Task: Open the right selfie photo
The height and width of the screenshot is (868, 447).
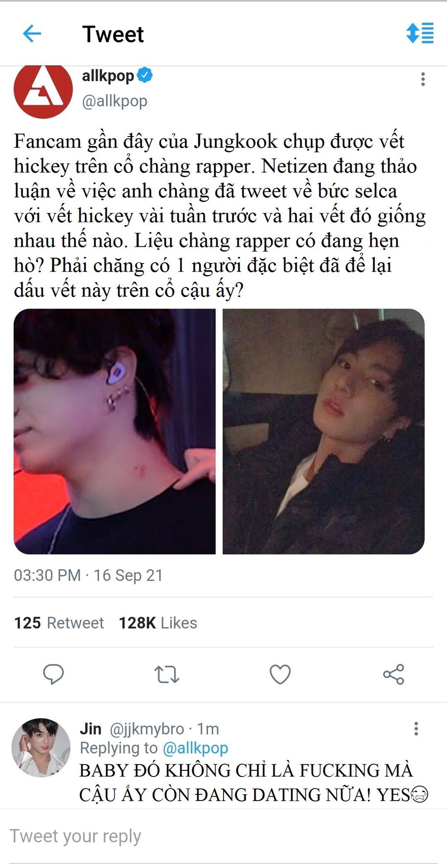Action: point(323,431)
